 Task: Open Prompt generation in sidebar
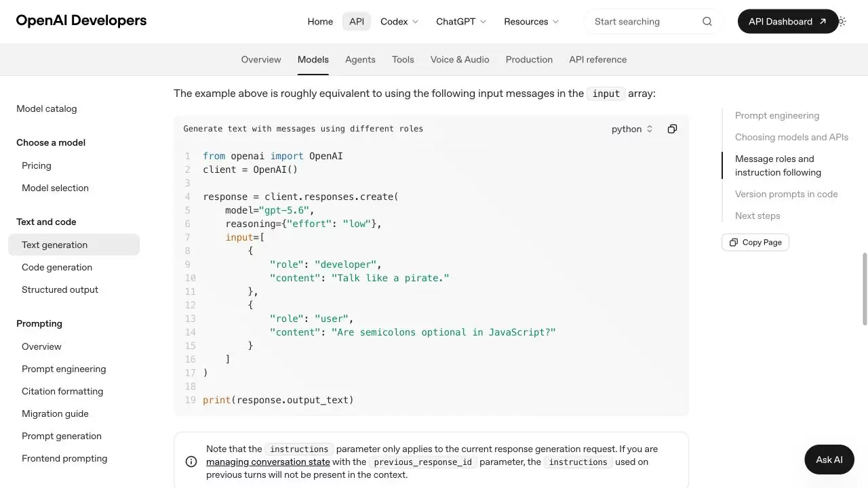pyautogui.click(x=62, y=436)
